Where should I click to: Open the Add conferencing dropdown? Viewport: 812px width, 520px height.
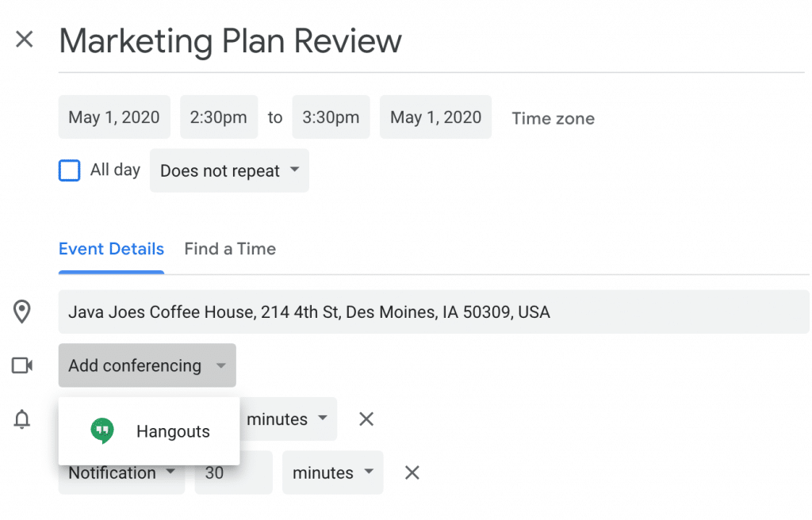[147, 365]
